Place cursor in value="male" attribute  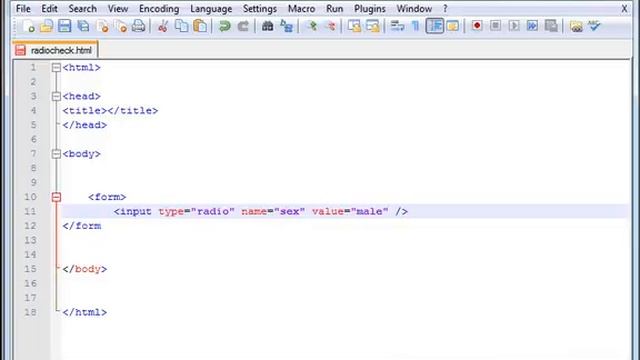350,211
